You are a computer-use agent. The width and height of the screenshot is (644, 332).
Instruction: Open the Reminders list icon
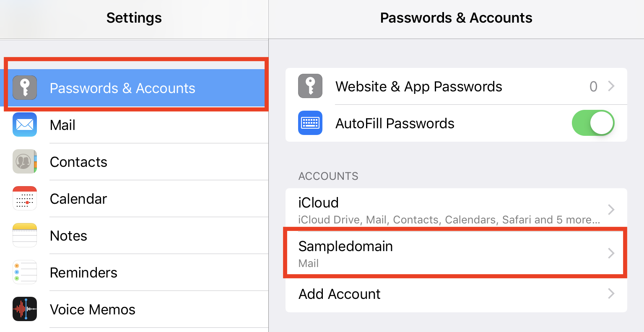(25, 272)
